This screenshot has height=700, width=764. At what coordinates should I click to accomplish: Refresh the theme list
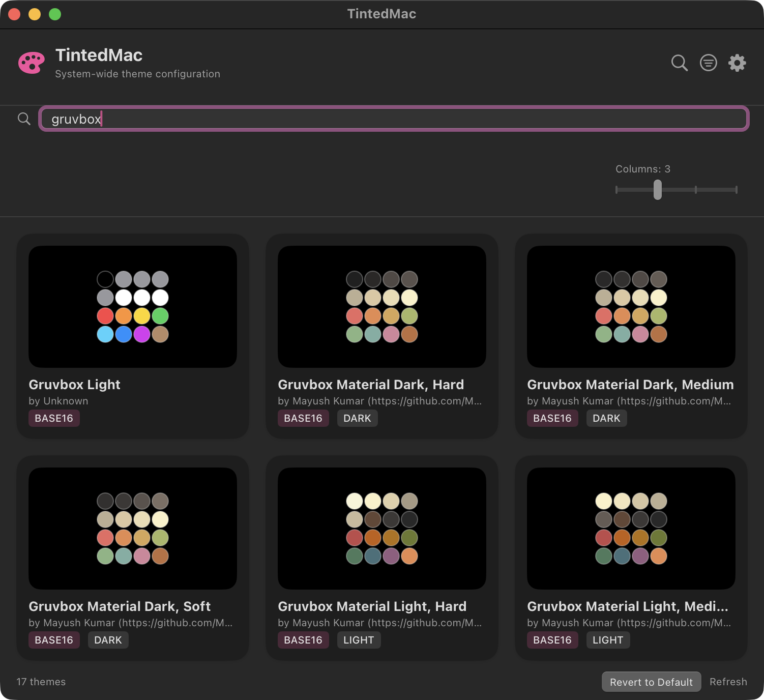[x=728, y=682]
